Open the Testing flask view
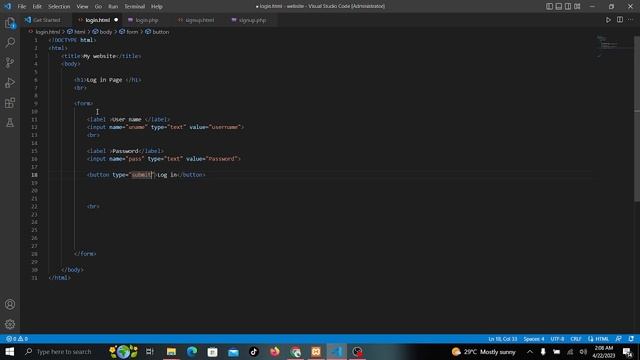 click(x=10, y=122)
